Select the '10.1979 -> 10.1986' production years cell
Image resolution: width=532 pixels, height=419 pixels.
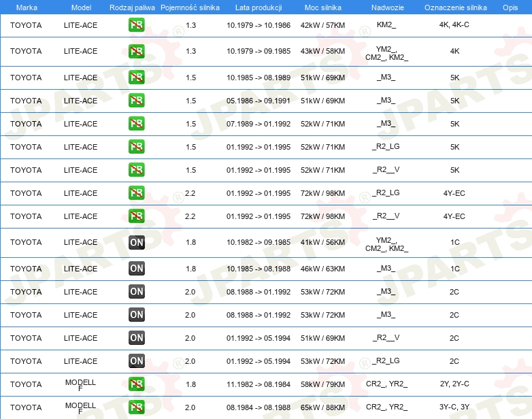pyautogui.click(x=259, y=25)
